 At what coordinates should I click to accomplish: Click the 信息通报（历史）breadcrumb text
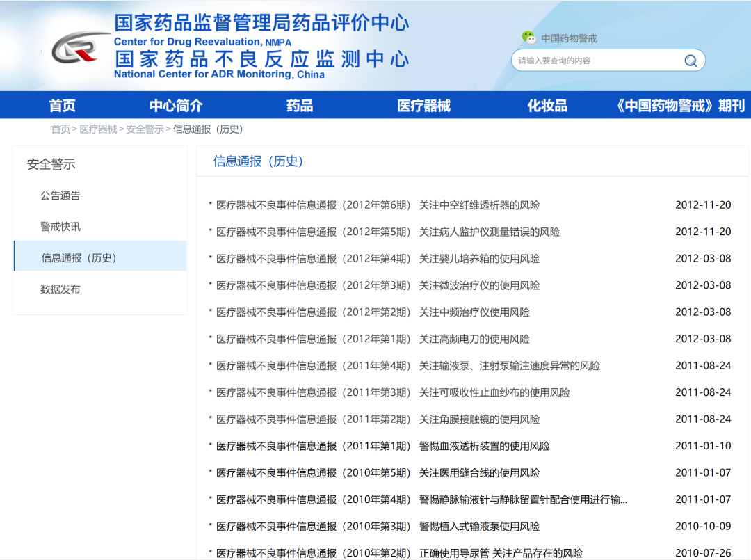coord(209,129)
